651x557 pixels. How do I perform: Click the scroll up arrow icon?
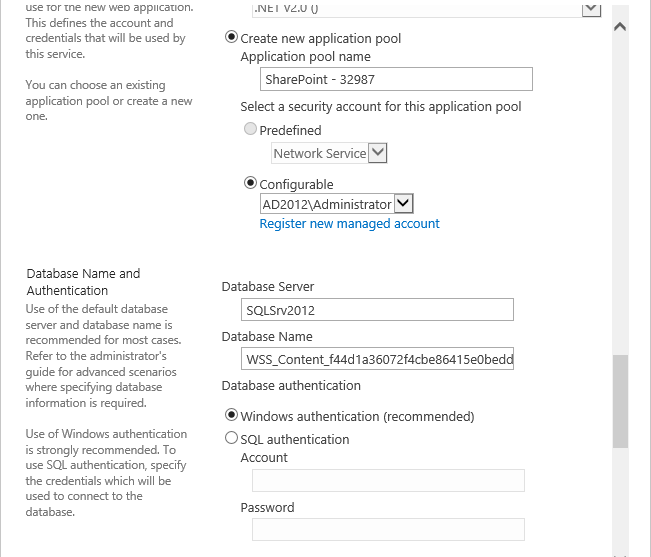pyautogui.click(x=620, y=27)
